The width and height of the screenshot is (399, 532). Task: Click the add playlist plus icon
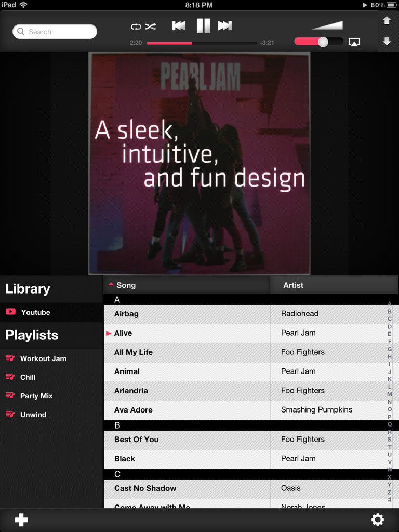[x=21, y=520]
